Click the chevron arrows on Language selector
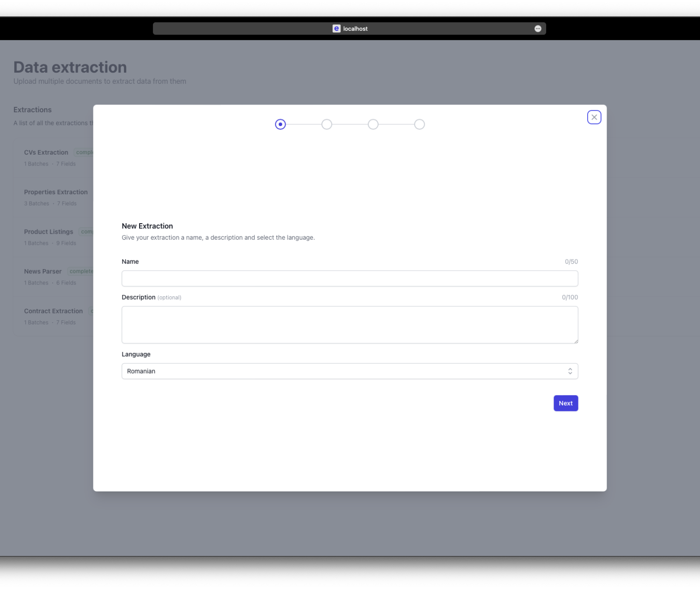Image resolution: width=700 pixels, height=589 pixels. 570,371
